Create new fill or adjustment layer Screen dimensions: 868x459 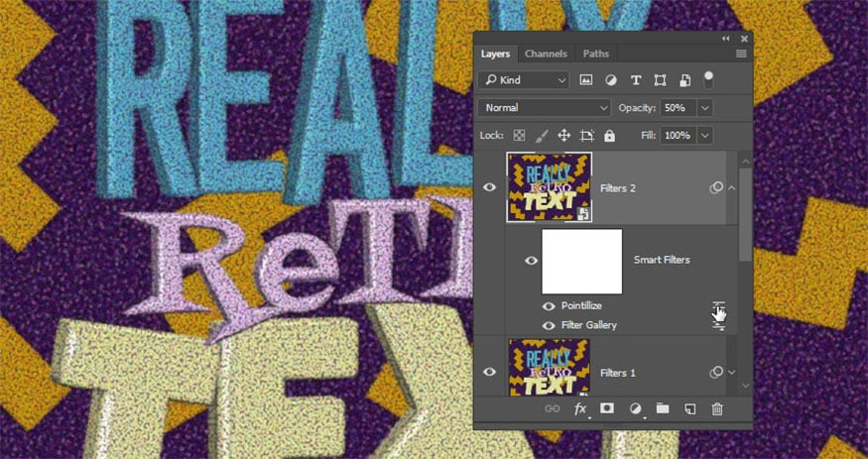635,408
